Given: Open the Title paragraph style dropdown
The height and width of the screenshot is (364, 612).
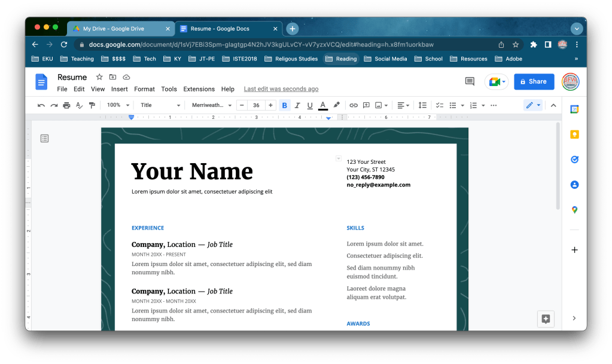Looking at the screenshot, I should 160,105.
